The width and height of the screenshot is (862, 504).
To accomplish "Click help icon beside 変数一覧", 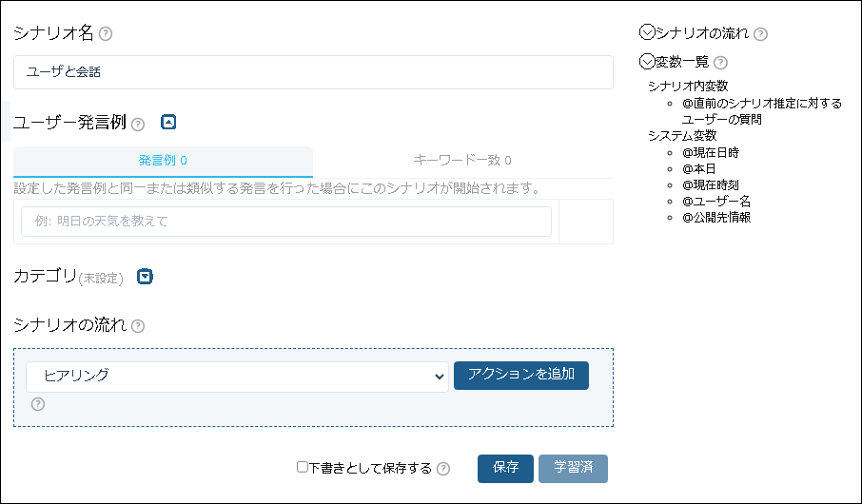I will 720,63.
